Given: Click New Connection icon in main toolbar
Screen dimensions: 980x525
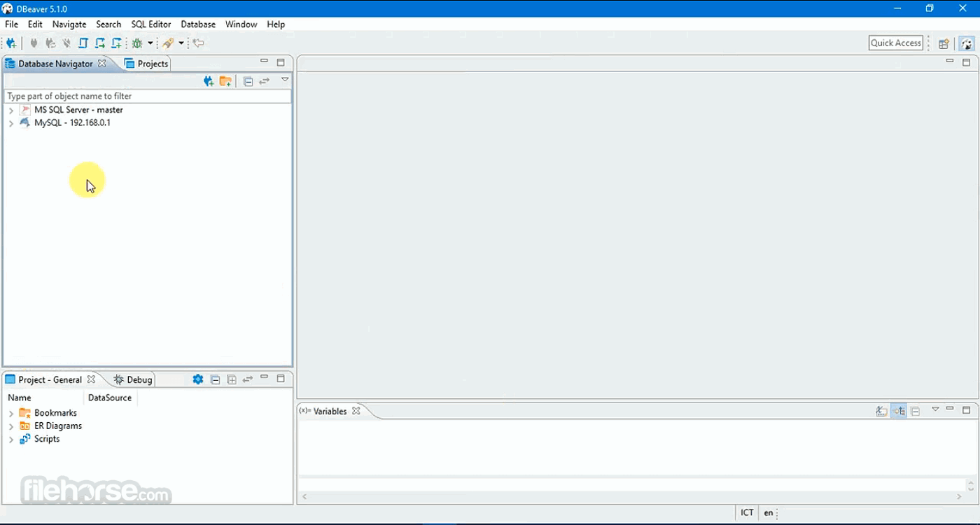Looking at the screenshot, I should 11,43.
